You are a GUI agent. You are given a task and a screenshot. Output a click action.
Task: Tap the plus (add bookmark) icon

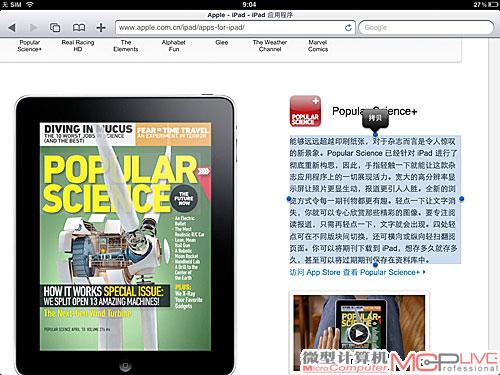[x=101, y=27]
